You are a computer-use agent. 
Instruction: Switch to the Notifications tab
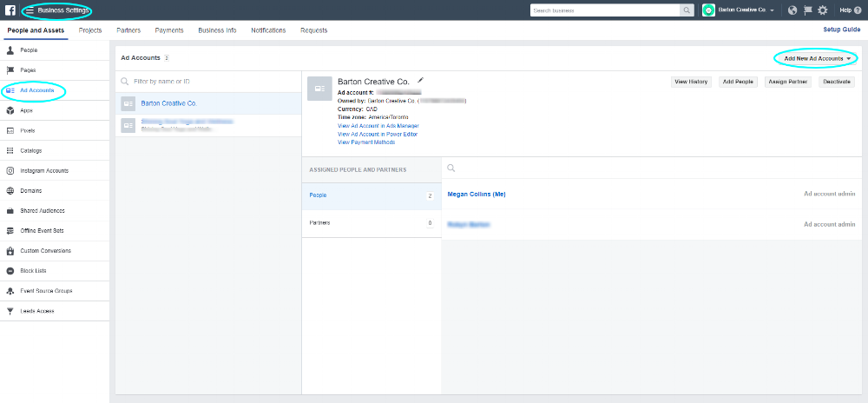coord(268,30)
